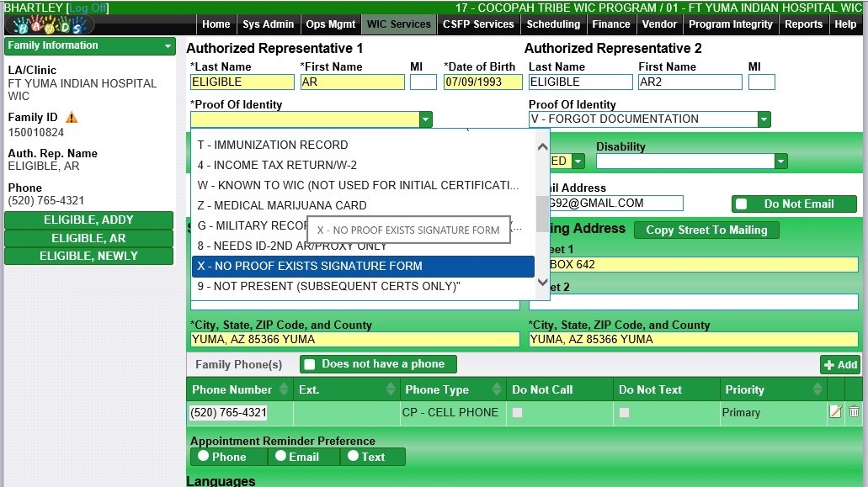Click the Proof Of Identity list scrollbar thumb
The width and height of the screenshot is (868, 487).
pyautogui.click(x=542, y=215)
